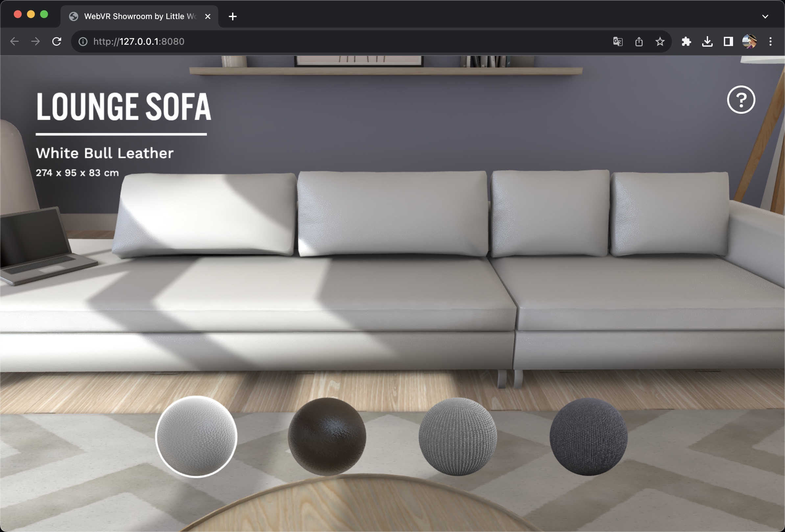Apply the dark charcoal fabric sphere

click(588, 436)
